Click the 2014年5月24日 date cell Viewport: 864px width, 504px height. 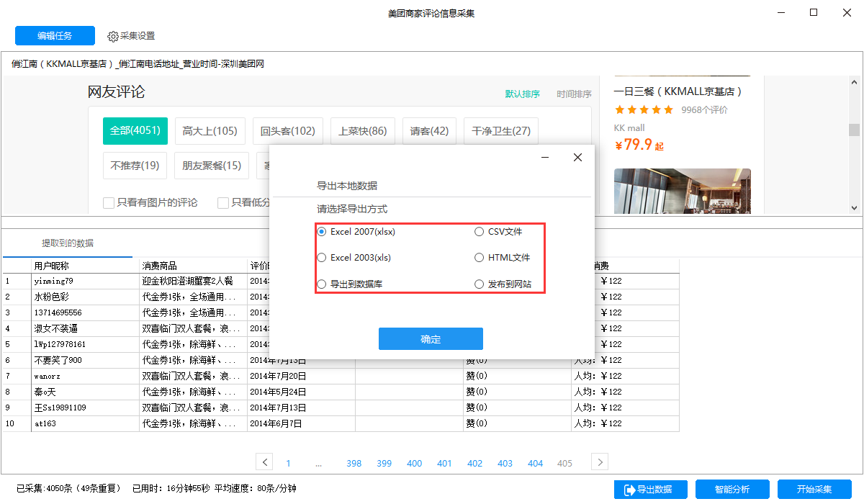(302, 392)
